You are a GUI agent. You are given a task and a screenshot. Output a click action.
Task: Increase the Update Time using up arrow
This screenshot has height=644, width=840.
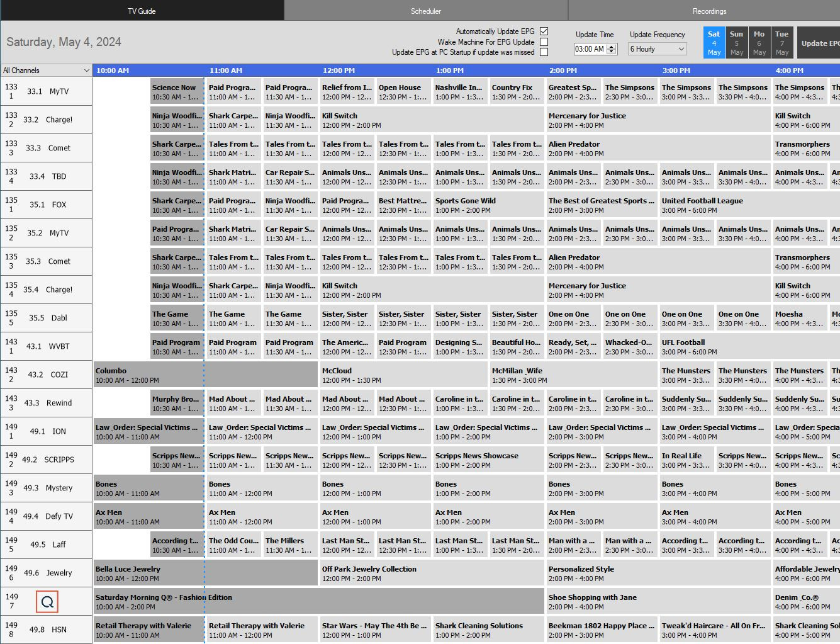pyautogui.click(x=612, y=47)
